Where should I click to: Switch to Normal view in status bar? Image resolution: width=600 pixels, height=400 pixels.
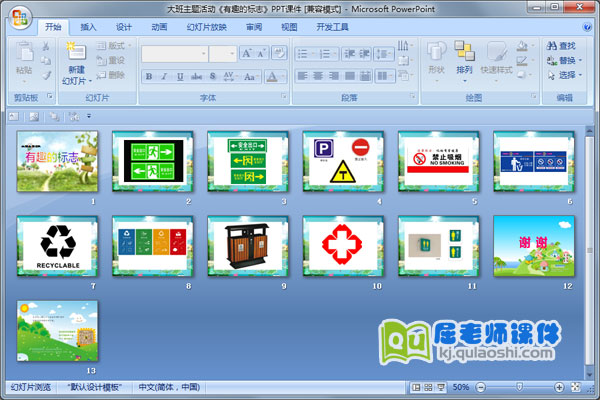(416, 387)
